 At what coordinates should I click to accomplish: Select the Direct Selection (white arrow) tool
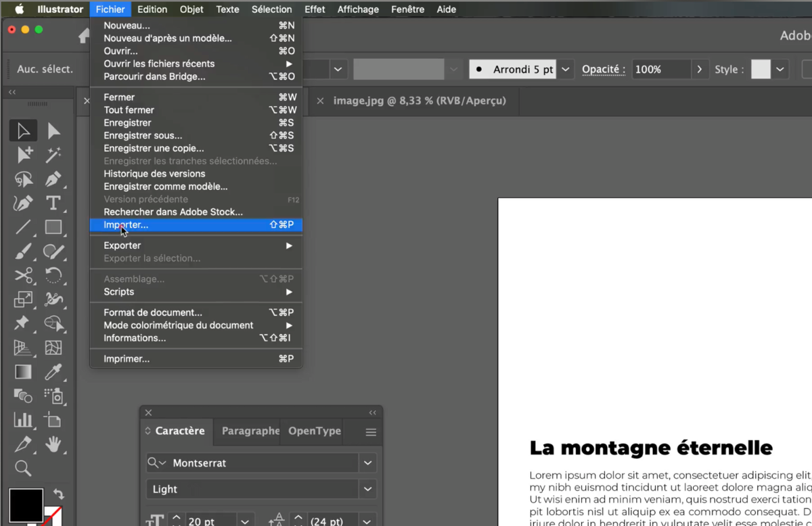point(53,131)
